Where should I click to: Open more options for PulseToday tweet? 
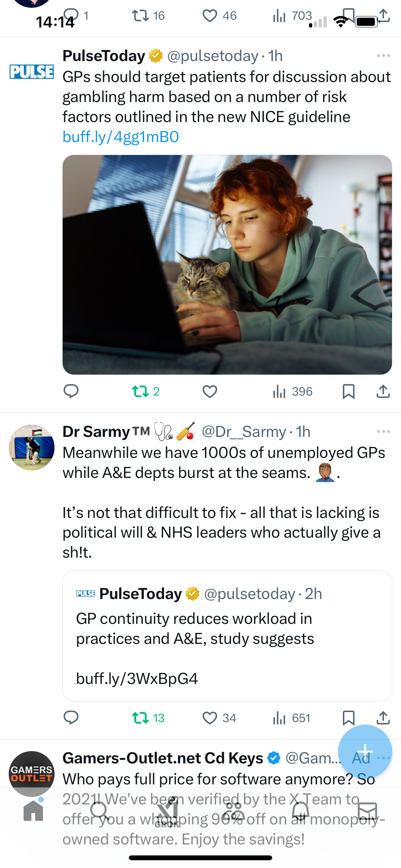coord(384,56)
